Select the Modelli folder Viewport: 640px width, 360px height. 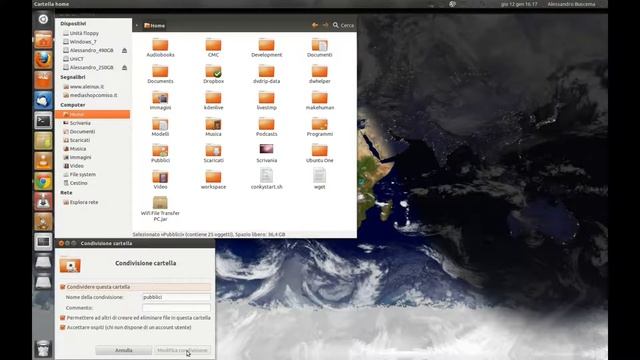click(x=160, y=127)
